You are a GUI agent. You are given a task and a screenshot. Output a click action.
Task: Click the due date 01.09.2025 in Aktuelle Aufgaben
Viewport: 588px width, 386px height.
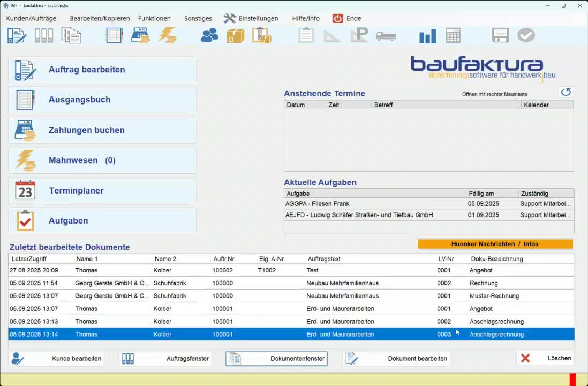(x=483, y=215)
